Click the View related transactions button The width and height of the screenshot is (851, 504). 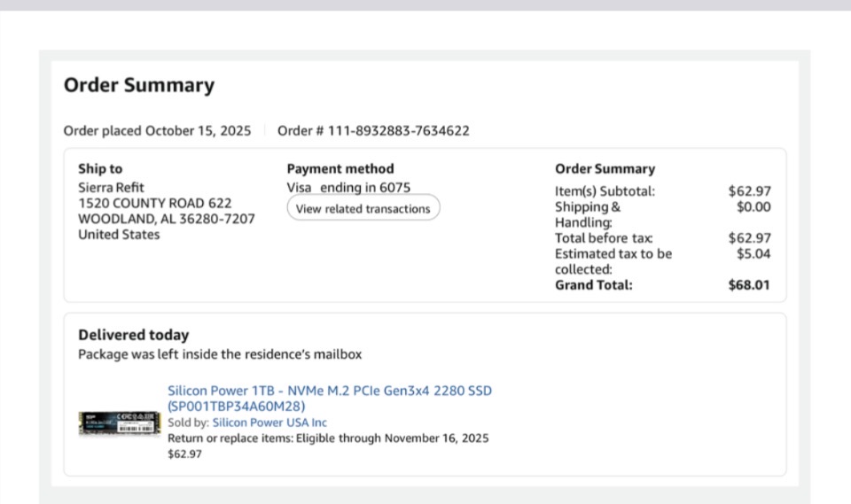pos(363,209)
